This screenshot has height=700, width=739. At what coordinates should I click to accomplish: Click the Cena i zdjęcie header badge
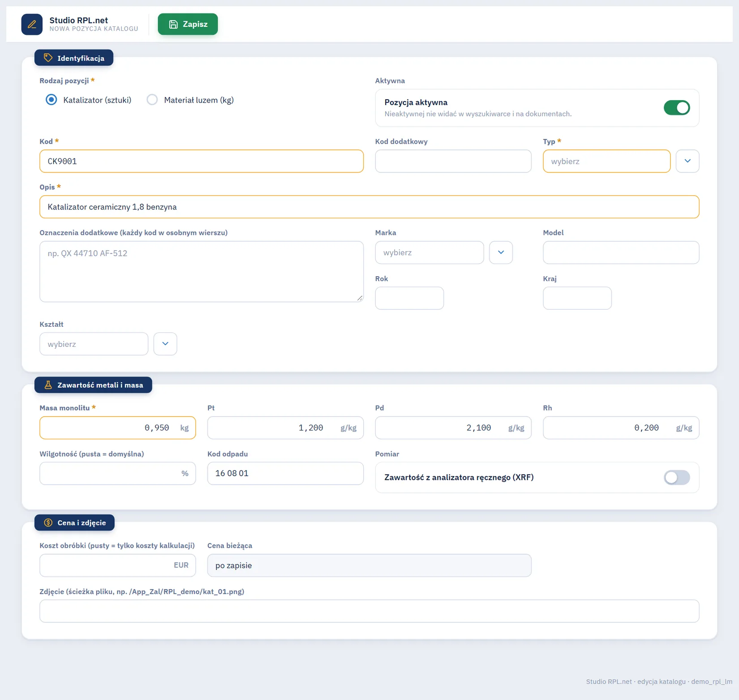tap(74, 523)
